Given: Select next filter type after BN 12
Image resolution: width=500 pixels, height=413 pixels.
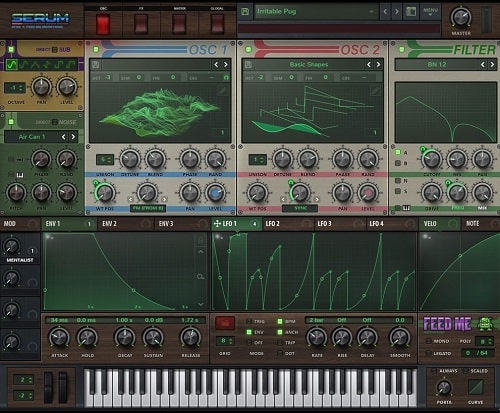Looking at the screenshot, I should (492, 64).
